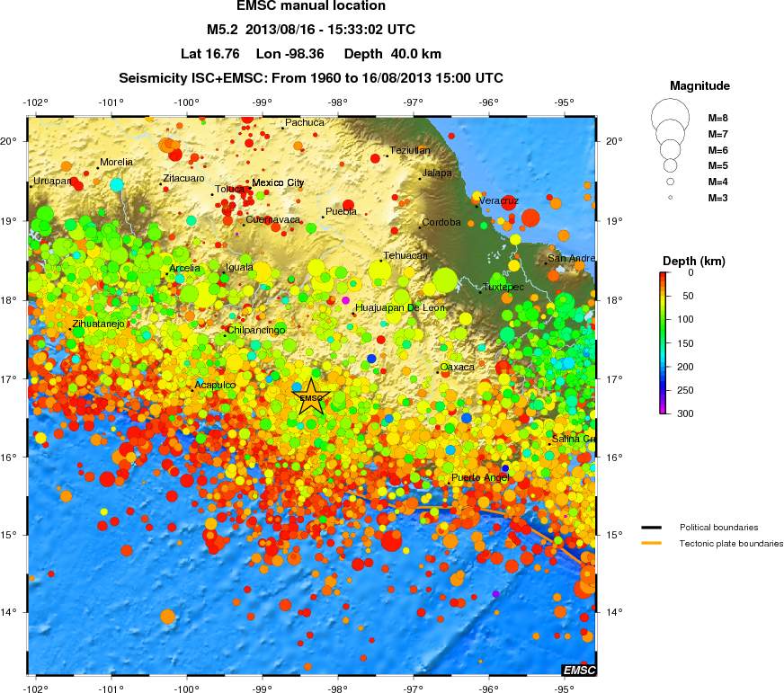Click the Jalapa label
This screenshot has width=784, height=693.
click(437, 173)
